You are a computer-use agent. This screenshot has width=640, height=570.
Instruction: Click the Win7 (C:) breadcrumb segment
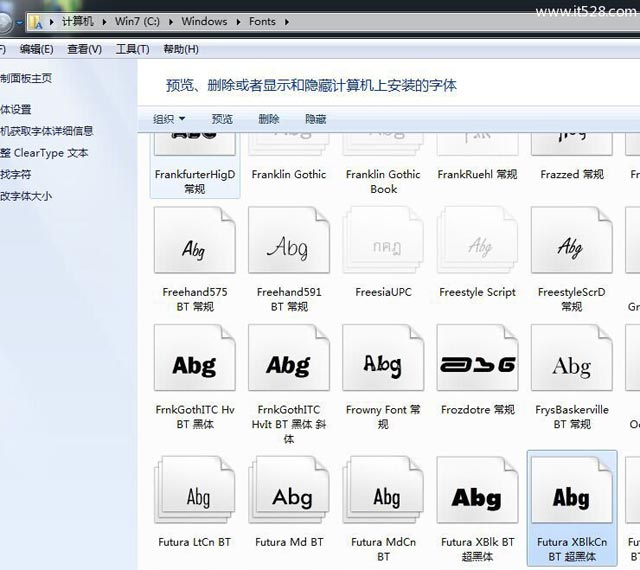137,22
